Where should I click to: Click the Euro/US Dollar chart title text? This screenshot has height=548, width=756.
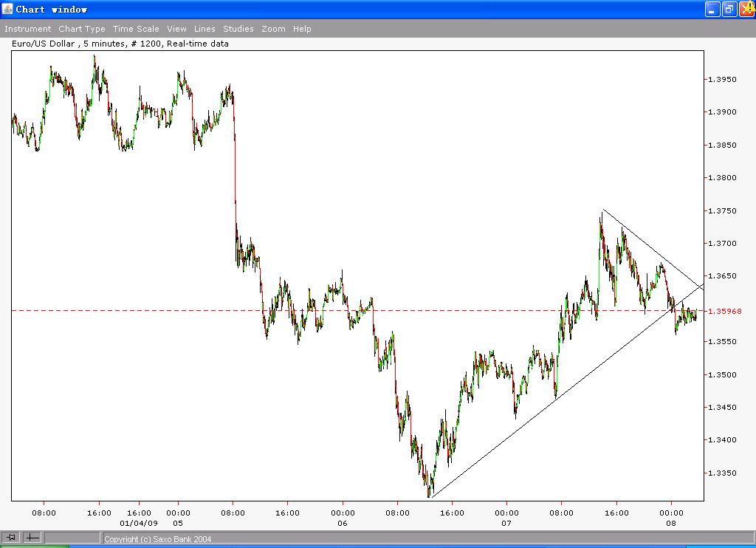coord(120,44)
